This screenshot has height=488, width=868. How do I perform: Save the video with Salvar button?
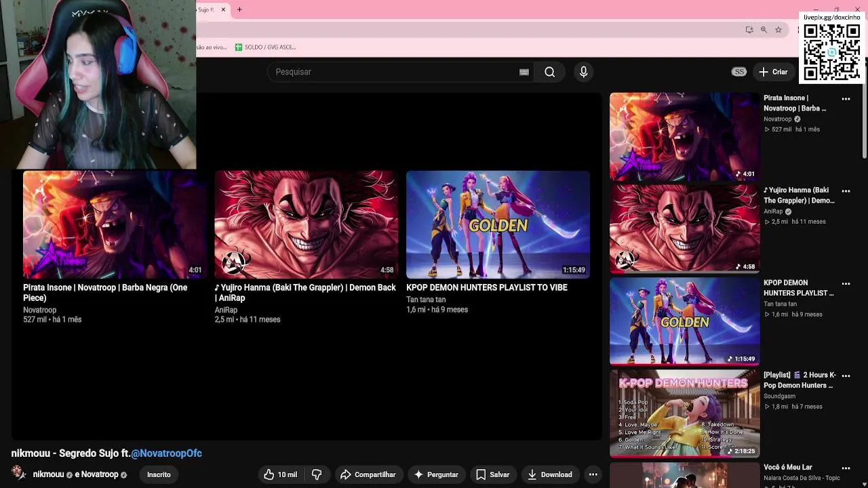[x=492, y=474]
